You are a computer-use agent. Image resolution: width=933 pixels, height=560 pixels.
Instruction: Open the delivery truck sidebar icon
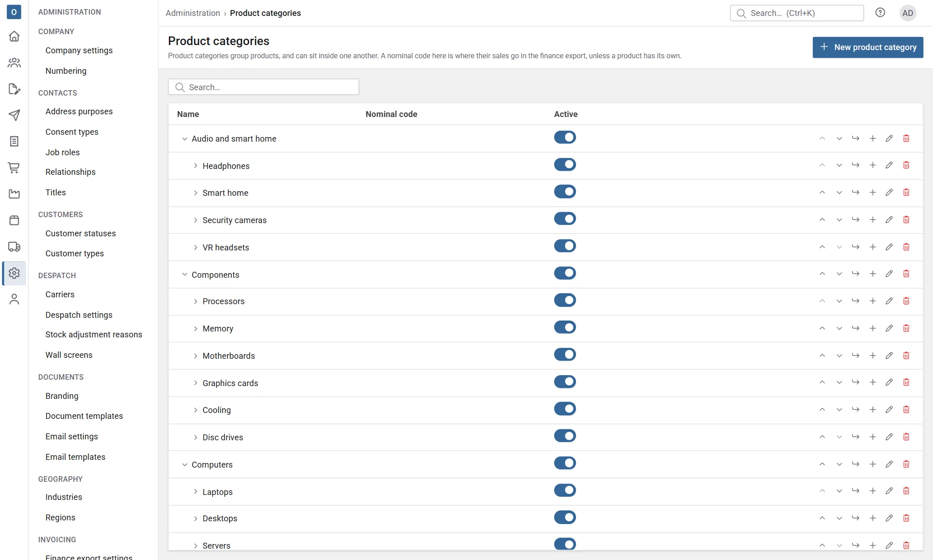click(x=14, y=247)
